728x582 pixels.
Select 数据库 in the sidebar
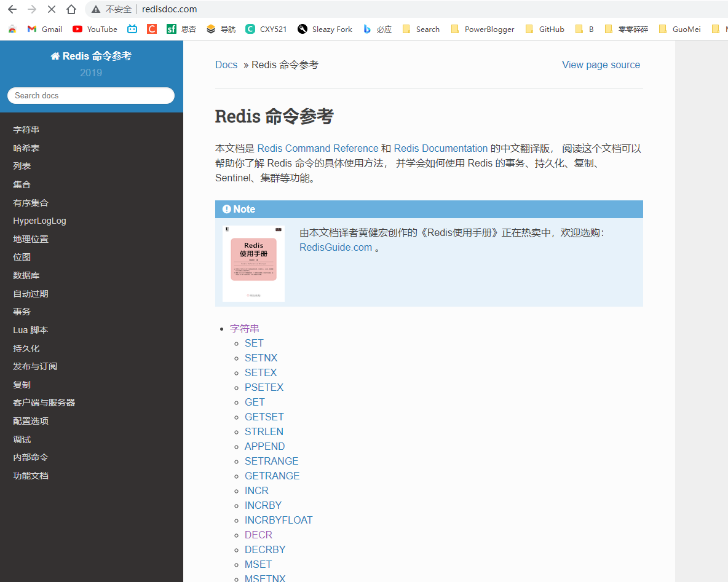click(26, 276)
